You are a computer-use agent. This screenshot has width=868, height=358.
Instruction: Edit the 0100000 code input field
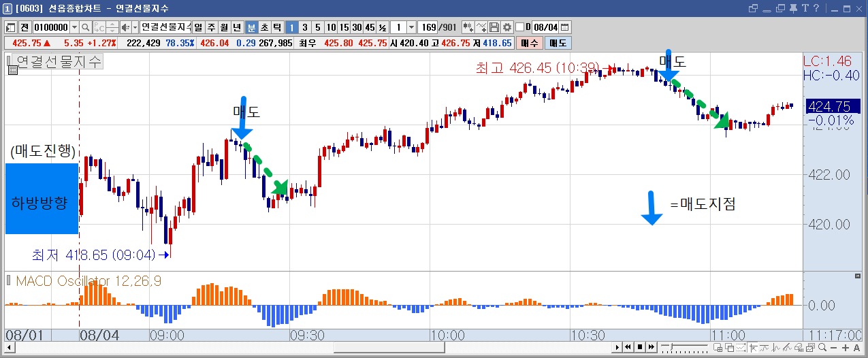pyautogui.click(x=51, y=27)
